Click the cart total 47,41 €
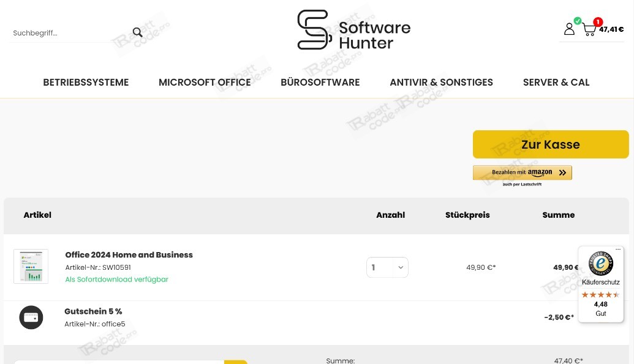The width and height of the screenshot is (634, 364). pos(611,29)
